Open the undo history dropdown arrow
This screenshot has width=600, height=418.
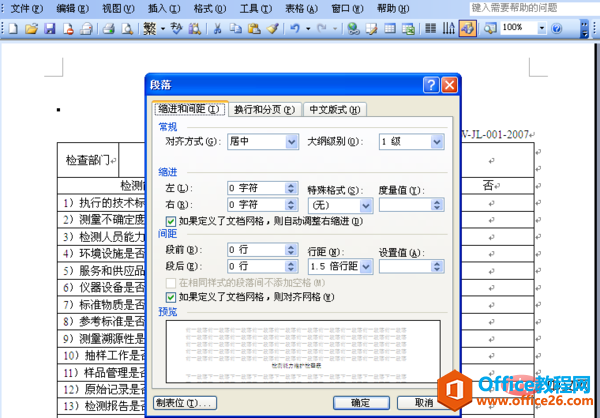click(x=308, y=29)
